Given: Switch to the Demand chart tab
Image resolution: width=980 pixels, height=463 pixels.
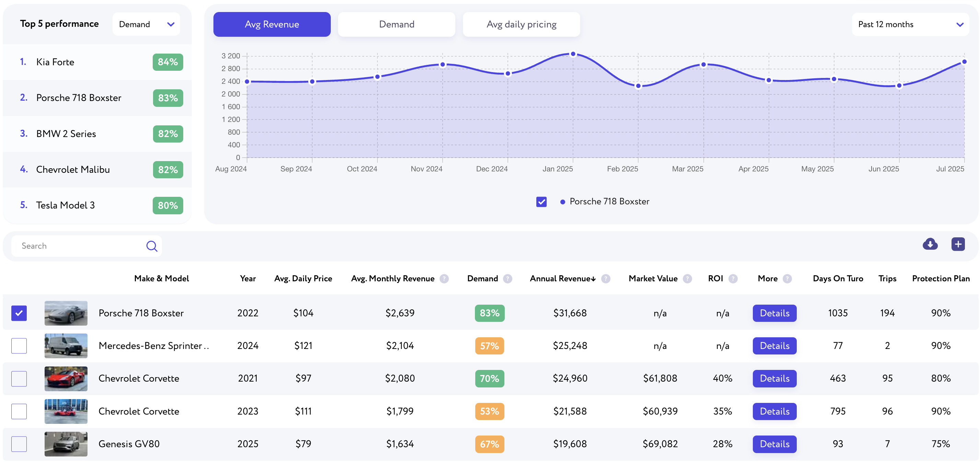Looking at the screenshot, I should [396, 24].
